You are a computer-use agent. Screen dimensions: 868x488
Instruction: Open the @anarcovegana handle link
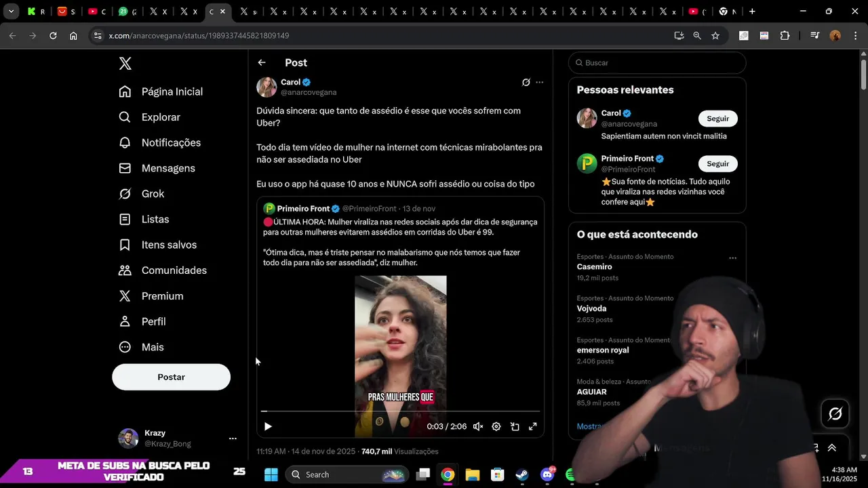[309, 92]
